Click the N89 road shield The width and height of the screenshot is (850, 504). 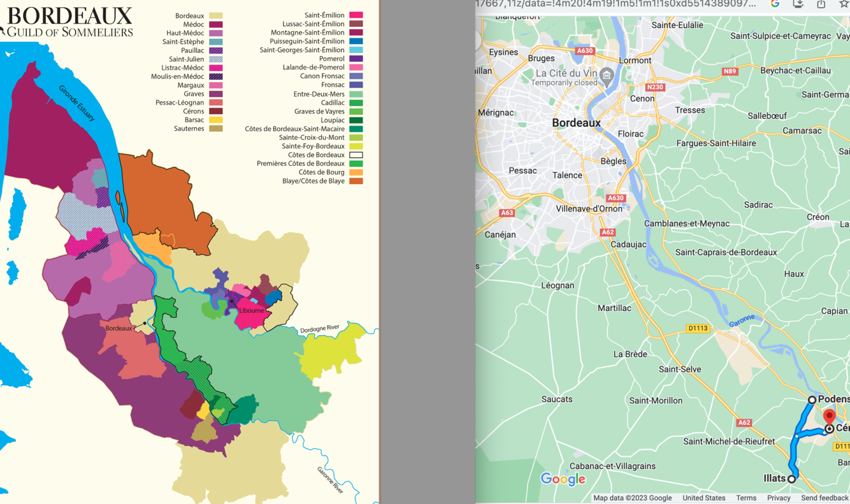point(730,71)
